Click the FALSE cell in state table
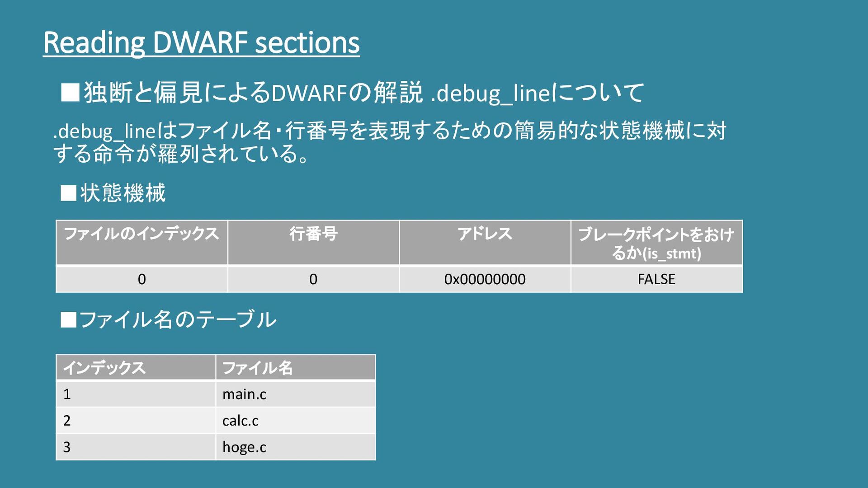This screenshot has width=868, height=488. [x=656, y=279]
